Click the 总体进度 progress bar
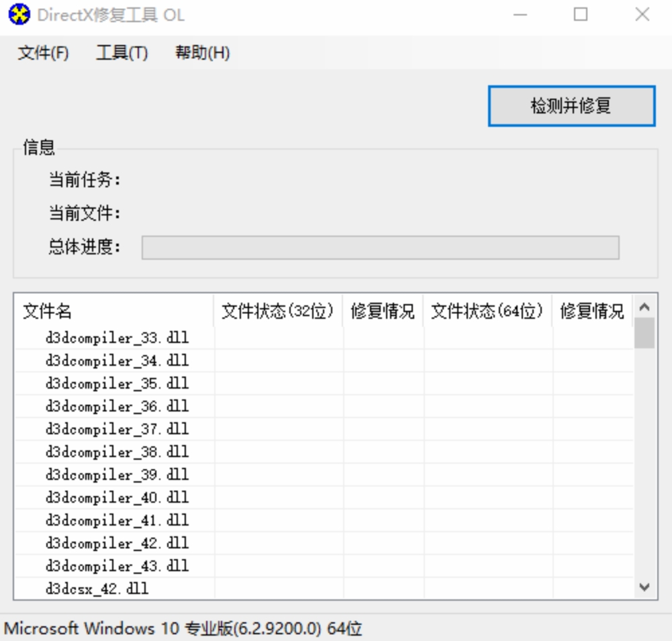Screen dimensions: 672x641 (x=380, y=248)
